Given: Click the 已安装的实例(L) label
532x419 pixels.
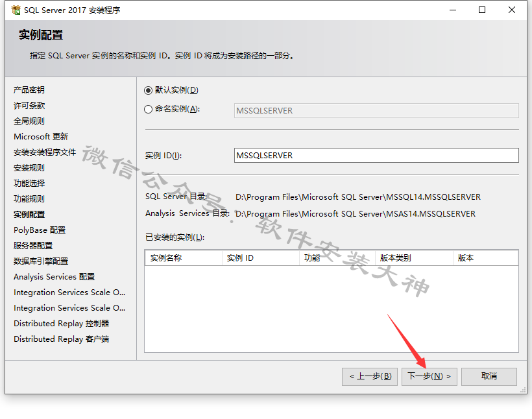Looking at the screenshot, I should (x=175, y=237).
